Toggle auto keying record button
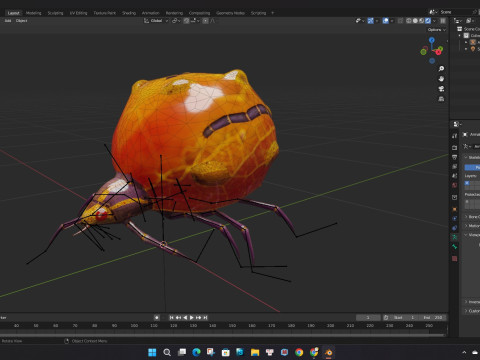 point(157,317)
